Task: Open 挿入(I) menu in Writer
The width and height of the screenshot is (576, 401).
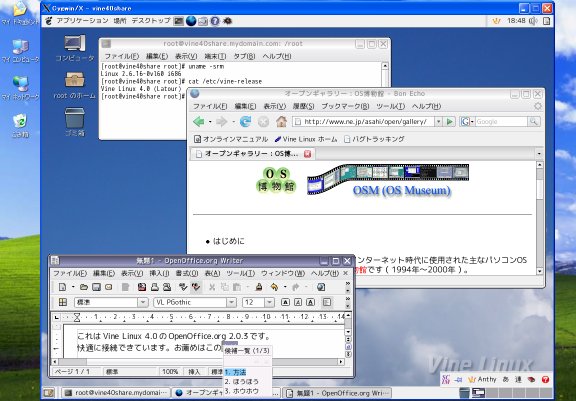Action: coord(159,274)
